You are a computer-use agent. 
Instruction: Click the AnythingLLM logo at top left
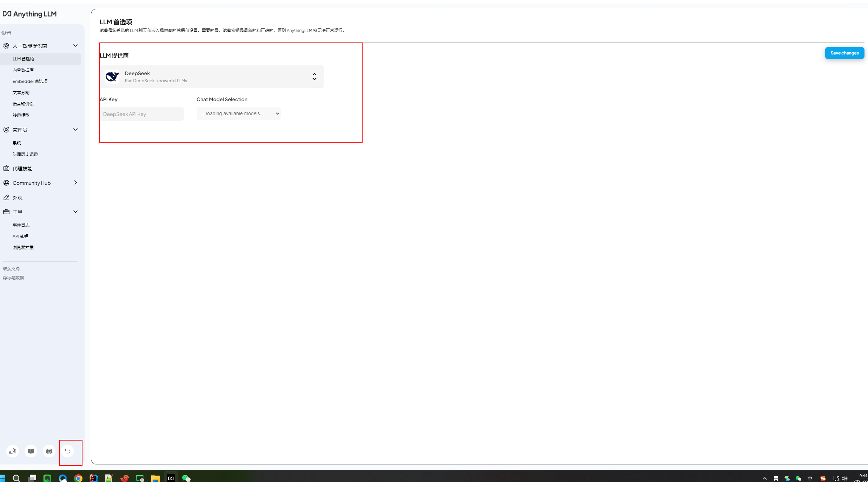tap(30, 14)
